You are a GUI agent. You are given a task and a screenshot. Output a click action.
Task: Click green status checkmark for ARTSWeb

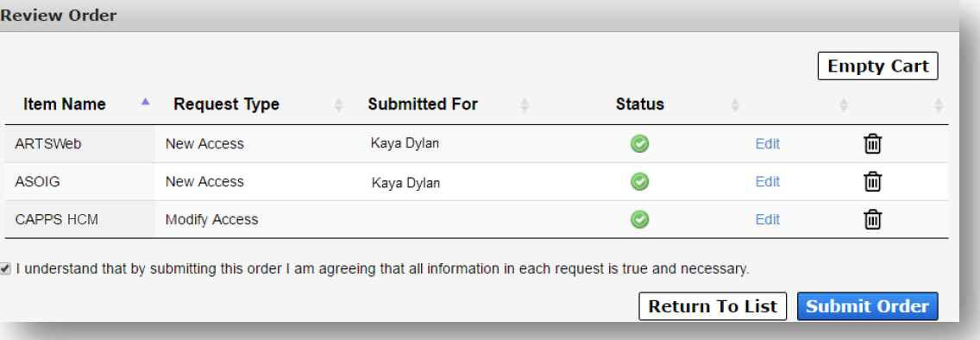639,144
